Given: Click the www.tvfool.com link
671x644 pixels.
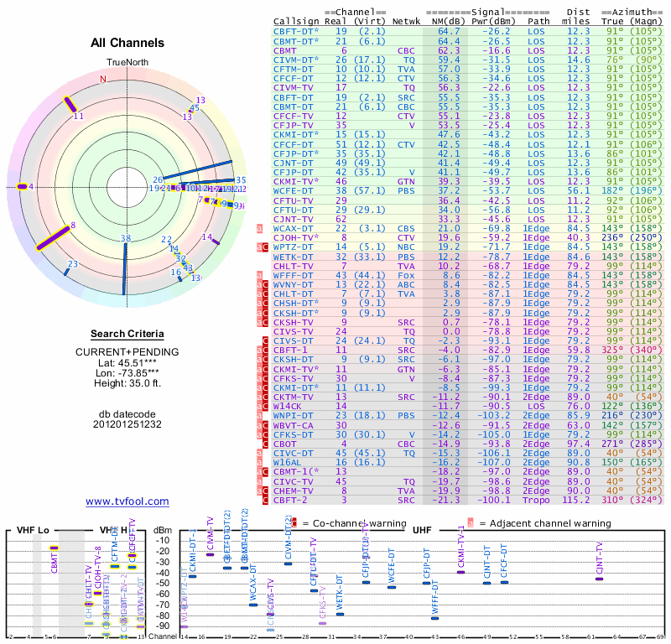Looking at the screenshot, I should (x=127, y=501).
